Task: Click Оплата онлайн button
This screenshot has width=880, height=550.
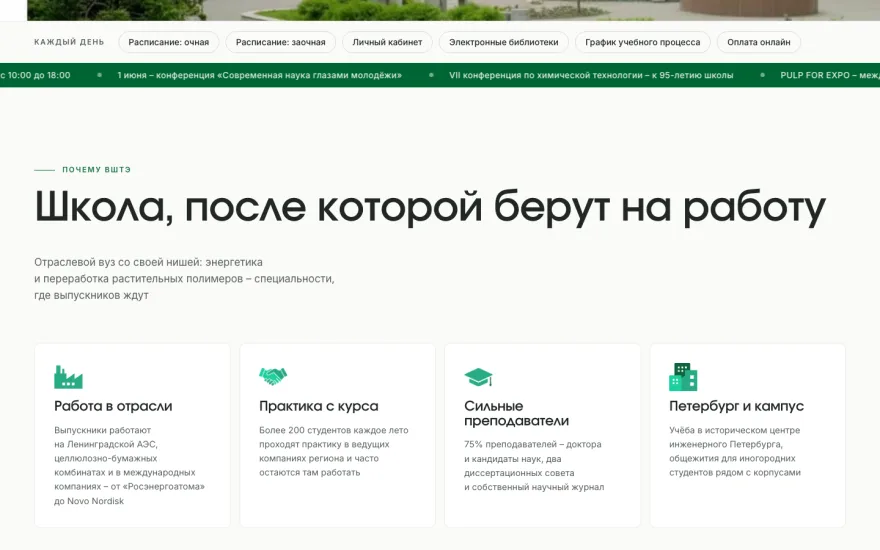Action: (759, 42)
